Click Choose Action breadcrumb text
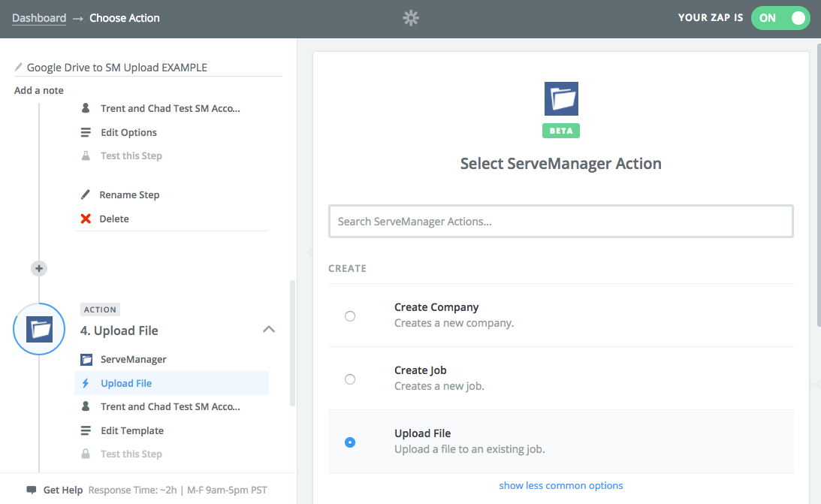The image size is (821, 504). coord(125,18)
